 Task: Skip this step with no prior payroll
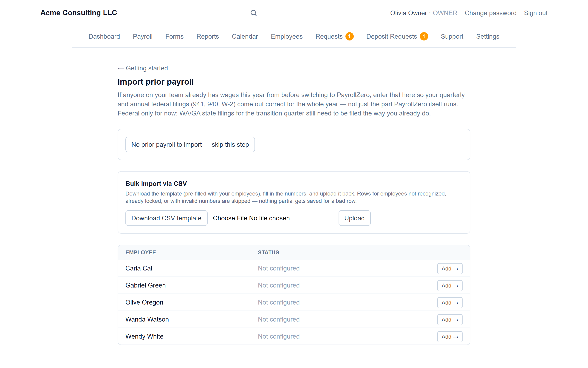click(190, 144)
